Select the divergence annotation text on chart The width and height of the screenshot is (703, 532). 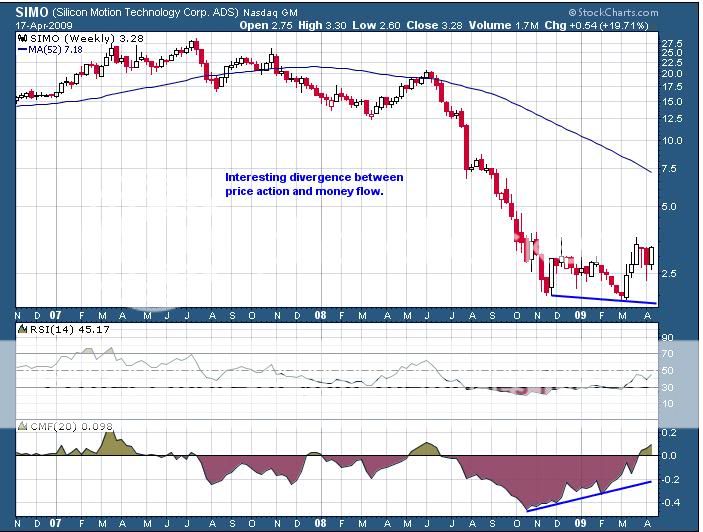click(x=314, y=183)
